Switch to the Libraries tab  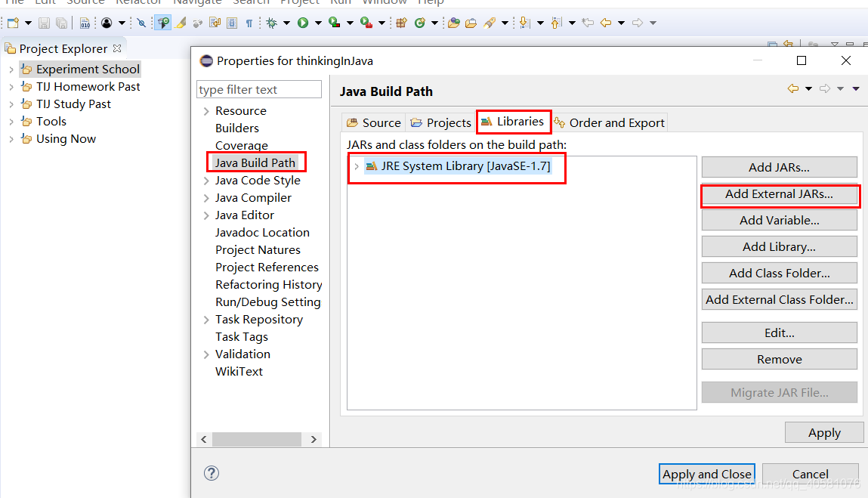click(x=513, y=122)
